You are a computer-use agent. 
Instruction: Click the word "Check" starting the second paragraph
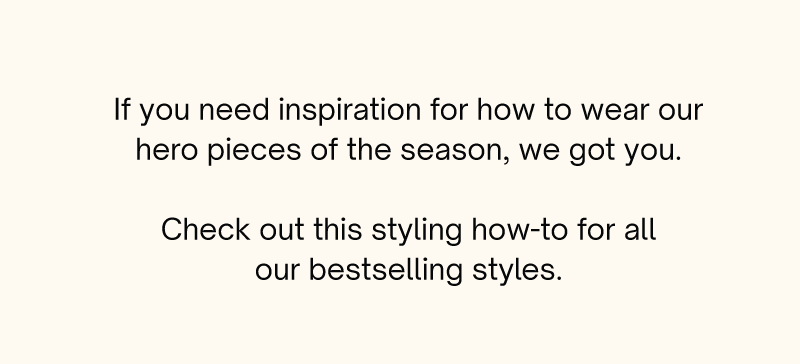[x=206, y=229]
